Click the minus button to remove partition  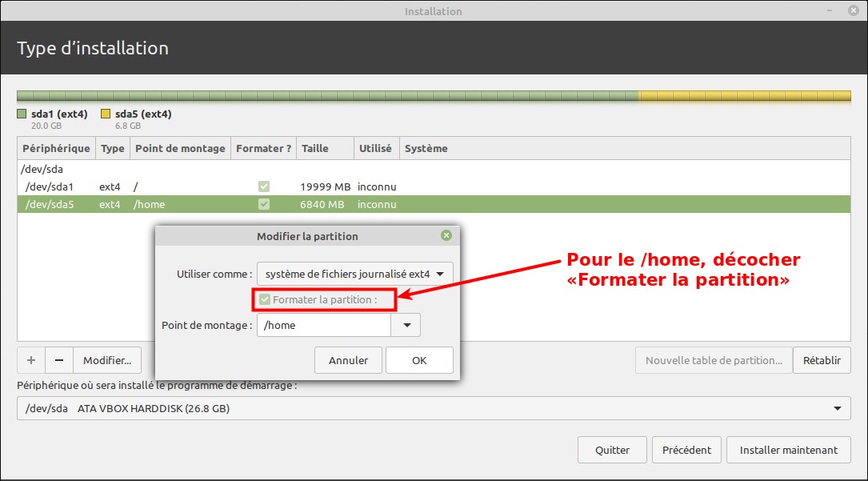click(x=59, y=360)
